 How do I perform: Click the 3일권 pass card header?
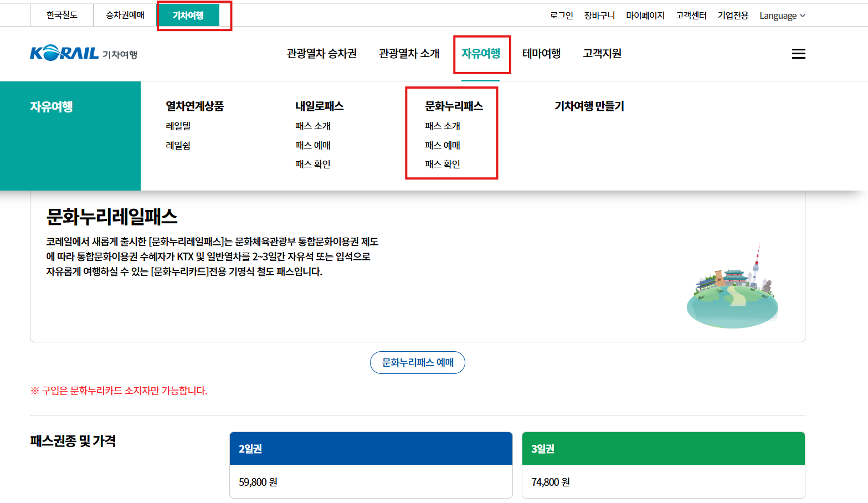[664, 449]
